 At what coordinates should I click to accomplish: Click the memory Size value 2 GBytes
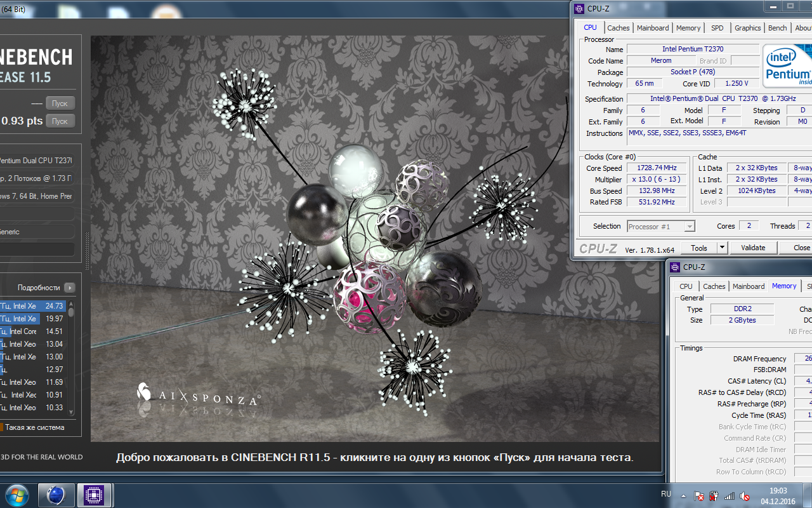point(742,320)
